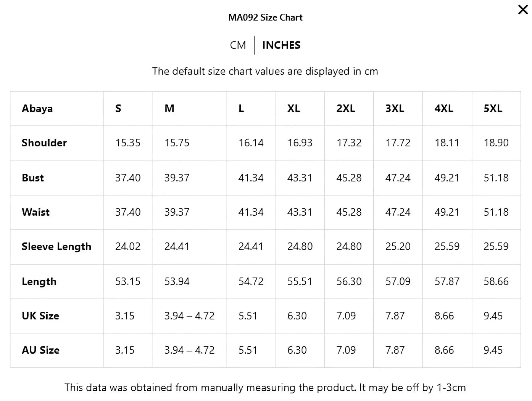Close the size chart popup
Viewport: 532px width, 401px height.
523,10
